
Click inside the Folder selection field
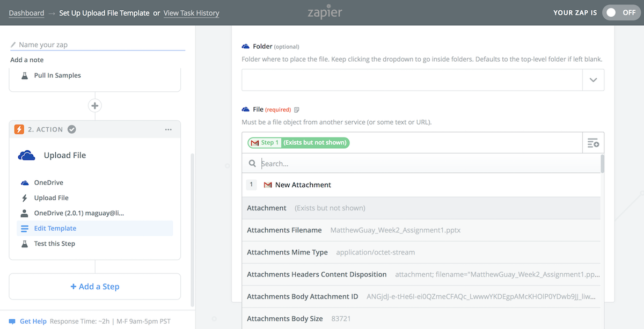tap(412, 80)
